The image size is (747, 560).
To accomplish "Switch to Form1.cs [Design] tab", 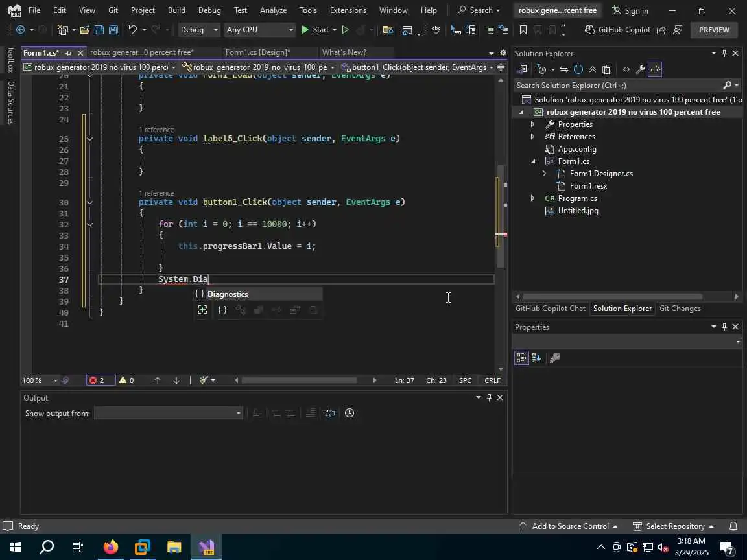I will (x=257, y=52).
